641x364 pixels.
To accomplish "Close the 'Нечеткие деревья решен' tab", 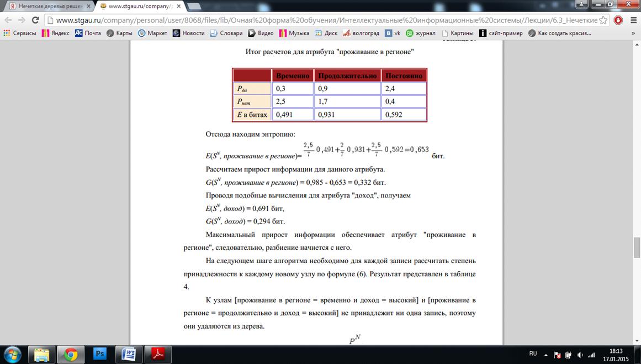I will pyautogui.click(x=89, y=6).
